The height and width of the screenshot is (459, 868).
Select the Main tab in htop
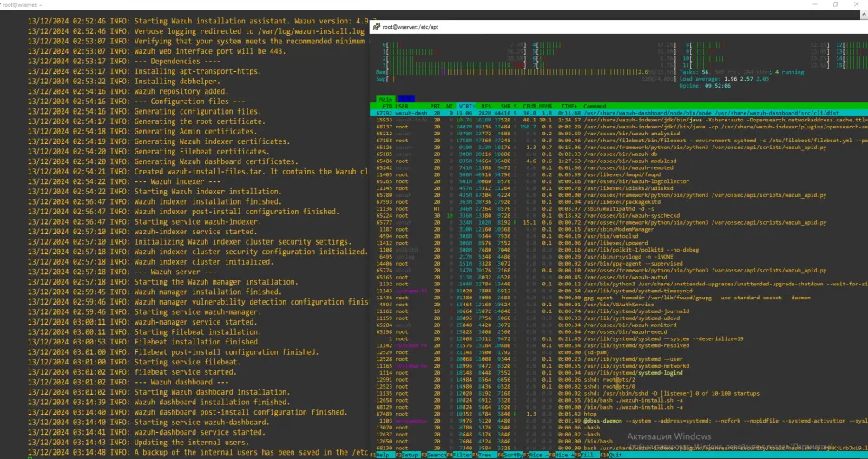point(386,99)
